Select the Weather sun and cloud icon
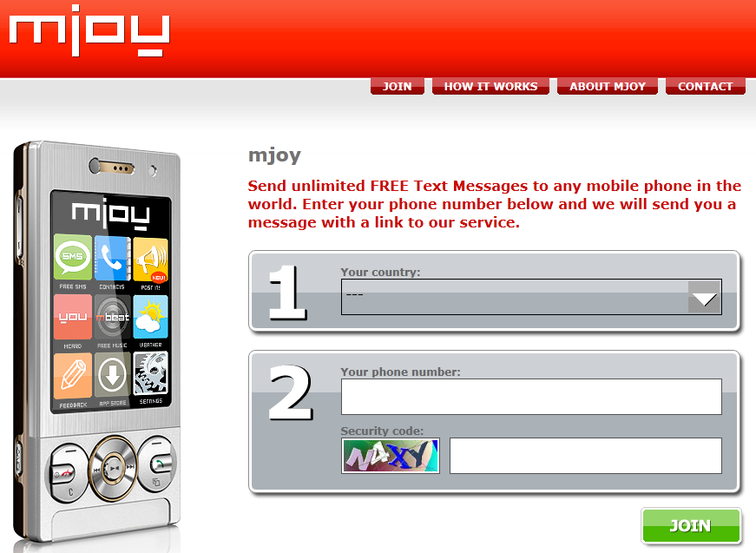This screenshot has width=756, height=553. [x=150, y=317]
